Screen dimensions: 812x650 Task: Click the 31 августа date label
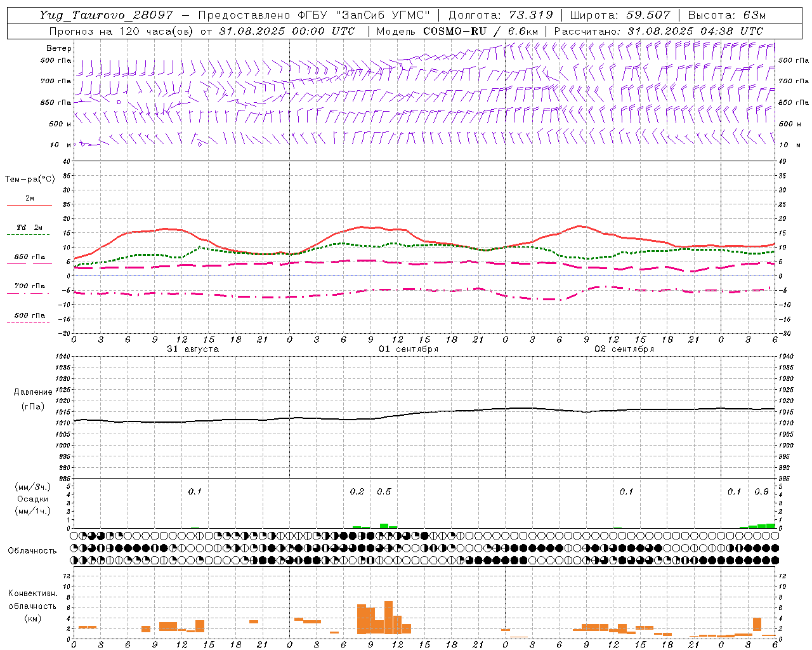point(193,349)
